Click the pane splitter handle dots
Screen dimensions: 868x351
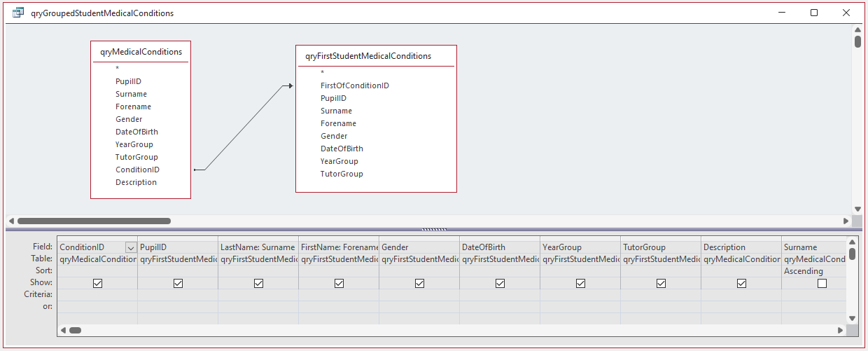(x=434, y=229)
